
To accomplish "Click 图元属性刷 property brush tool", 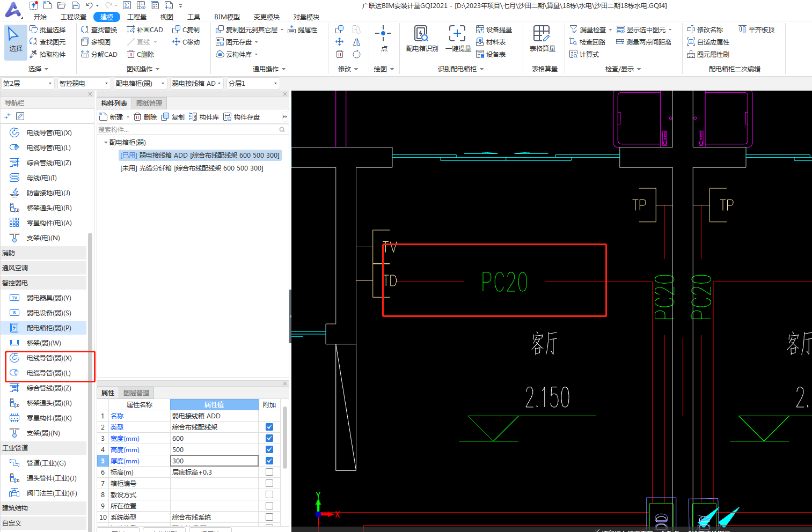I will [x=708, y=54].
